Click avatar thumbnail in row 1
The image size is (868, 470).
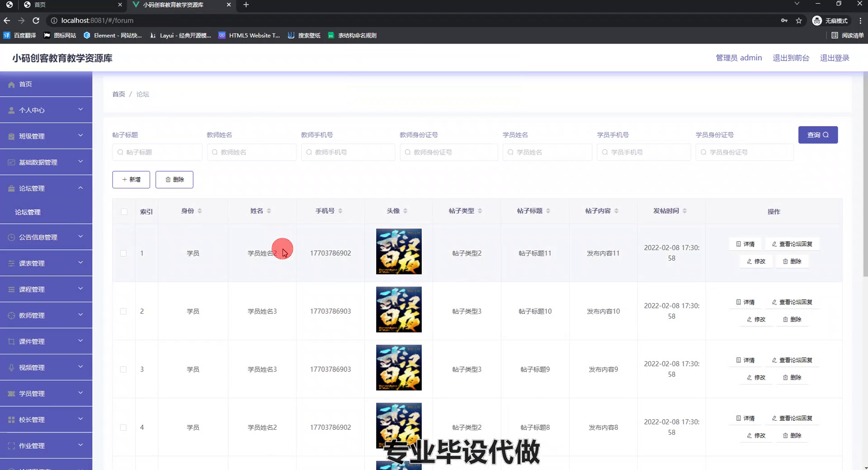point(399,251)
